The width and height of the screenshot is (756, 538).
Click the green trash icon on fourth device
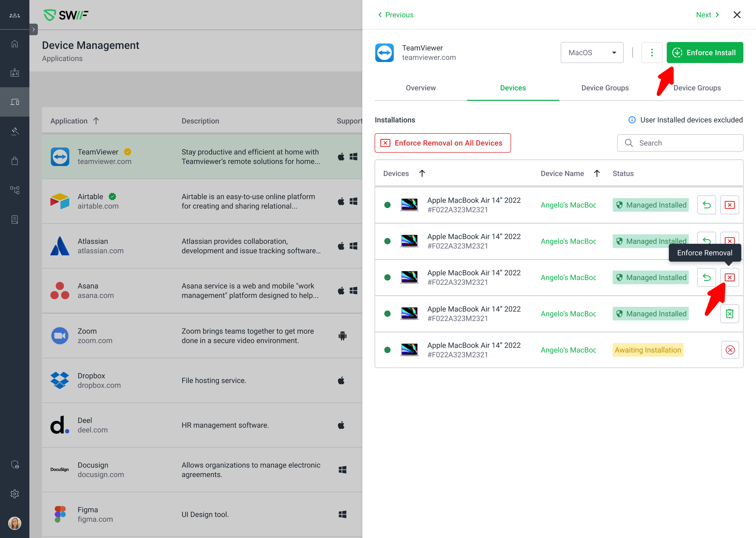click(729, 313)
